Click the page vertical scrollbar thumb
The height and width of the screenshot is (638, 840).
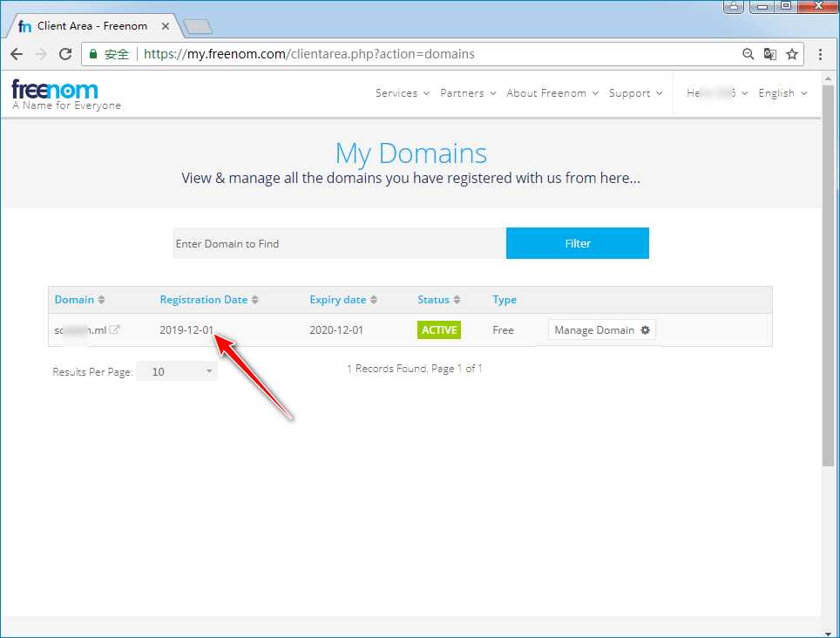click(828, 275)
